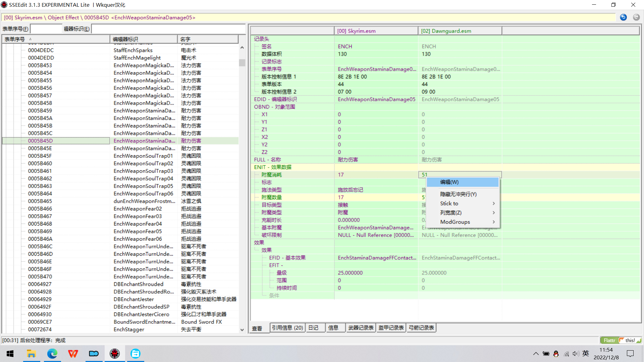Open the volume control tray icon
This screenshot has height=362, width=644.
click(576, 354)
